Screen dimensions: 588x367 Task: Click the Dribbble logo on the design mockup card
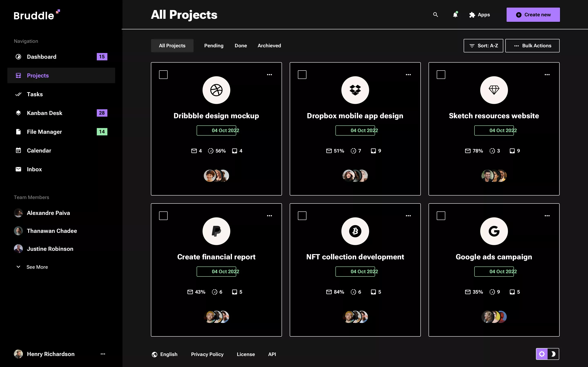click(x=216, y=90)
